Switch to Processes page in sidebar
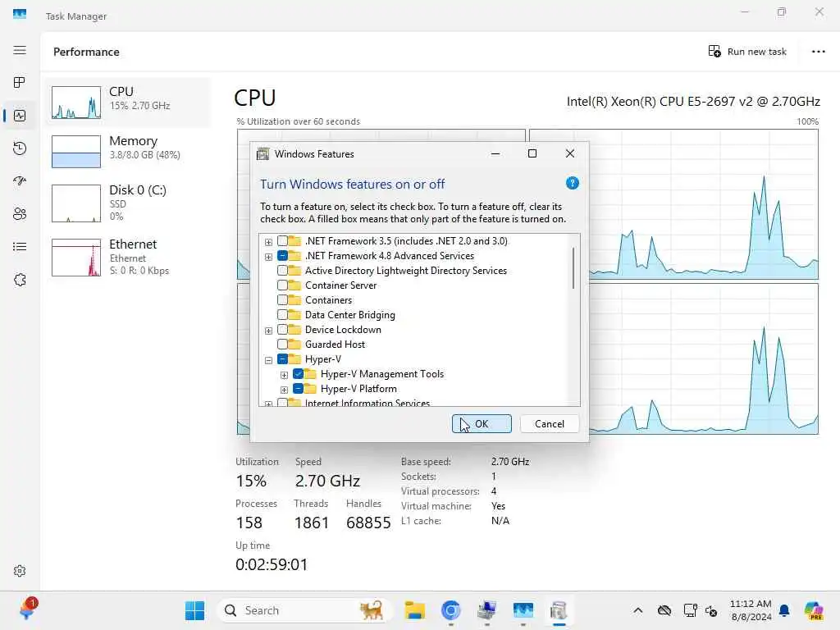 pyautogui.click(x=20, y=83)
